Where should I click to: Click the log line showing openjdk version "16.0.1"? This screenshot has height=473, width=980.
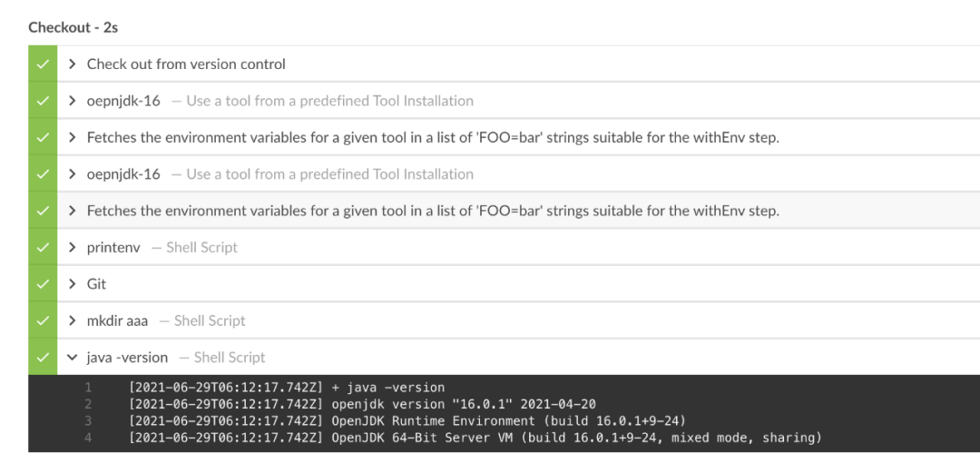click(362, 404)
